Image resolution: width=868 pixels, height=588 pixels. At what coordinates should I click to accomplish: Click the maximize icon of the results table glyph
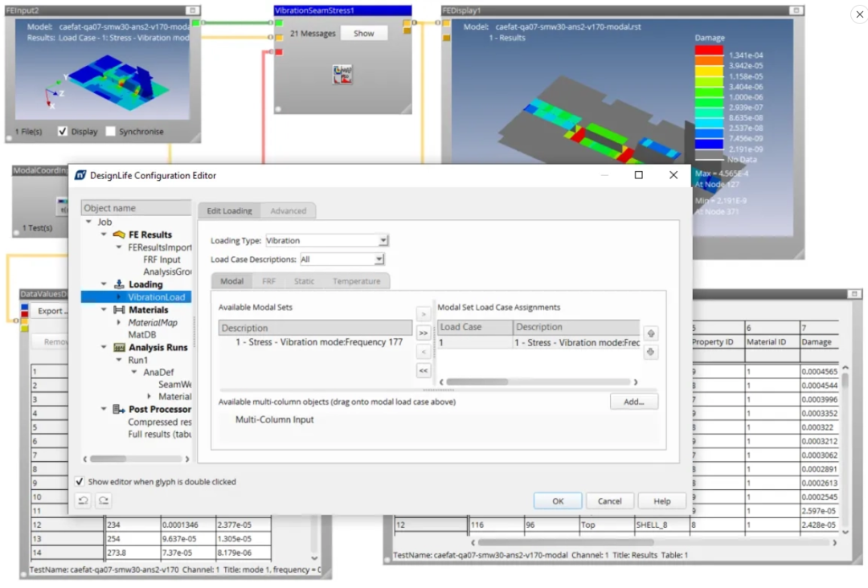point(854,294)
